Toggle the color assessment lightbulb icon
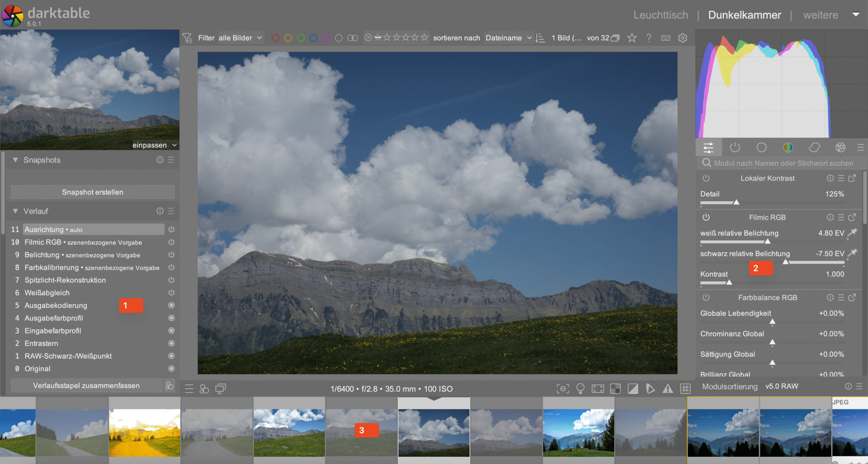Image resolution: width=868 pixels, height=464 pixels. pyautogui.click(x=580, y=389)
